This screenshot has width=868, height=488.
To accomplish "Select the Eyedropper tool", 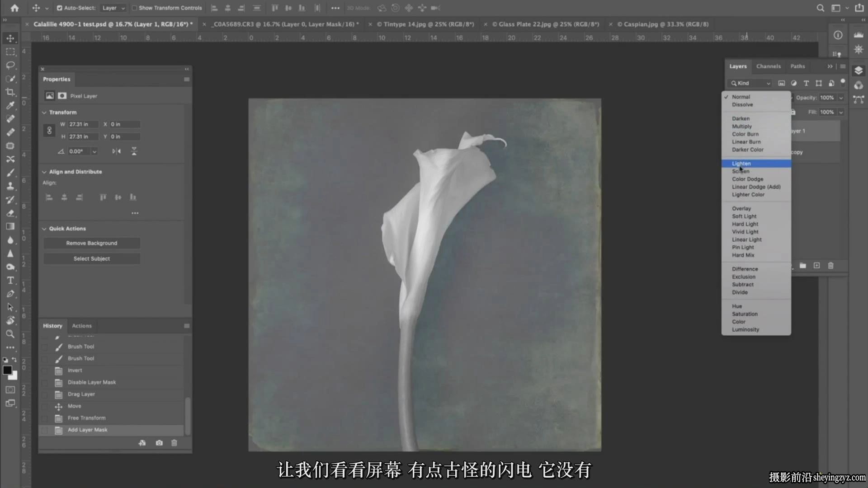I will 10,105.
